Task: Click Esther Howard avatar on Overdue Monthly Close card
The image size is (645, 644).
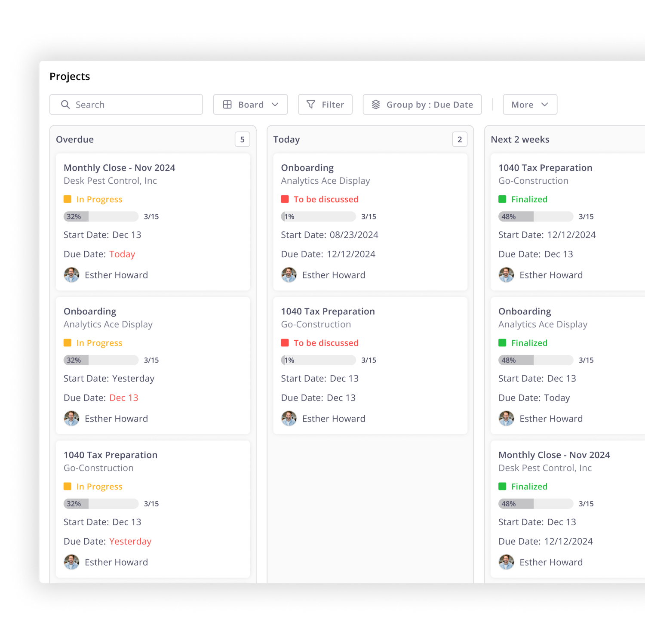Action: (71, 275)
